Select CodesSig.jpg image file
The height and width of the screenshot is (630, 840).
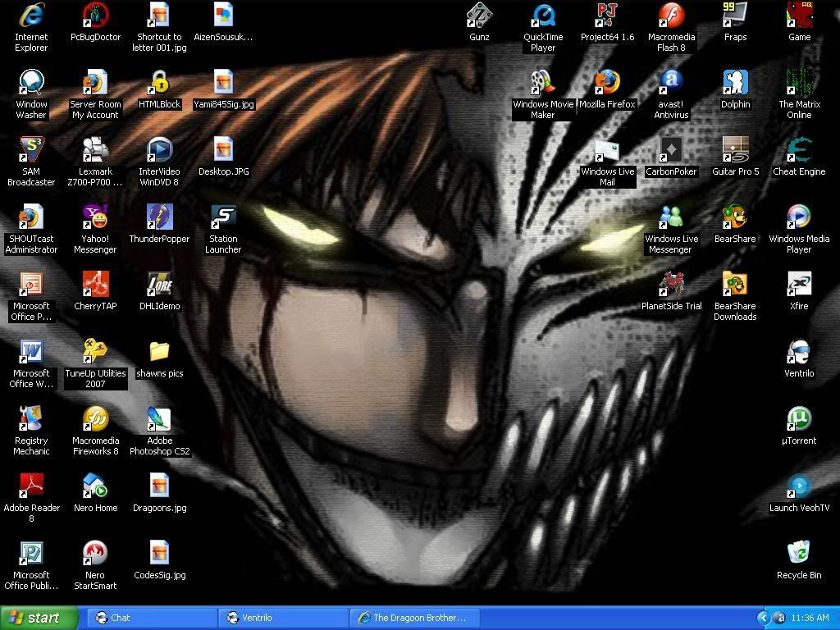pyautogui.click(x=159, y=553)
